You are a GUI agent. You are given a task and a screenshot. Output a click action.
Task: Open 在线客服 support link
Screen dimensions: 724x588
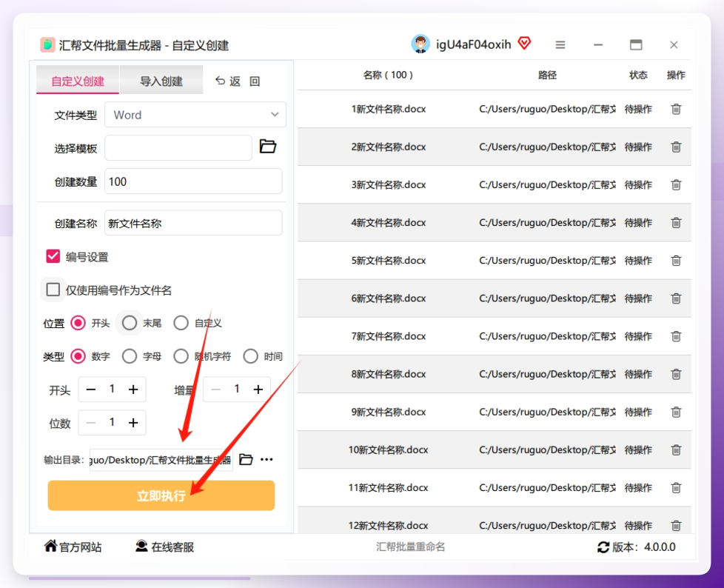tap(164, 547)
